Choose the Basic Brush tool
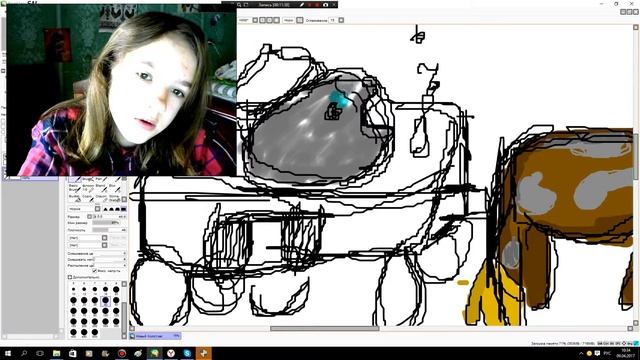This screenshot has height=360, width=640. coord(74,188)
